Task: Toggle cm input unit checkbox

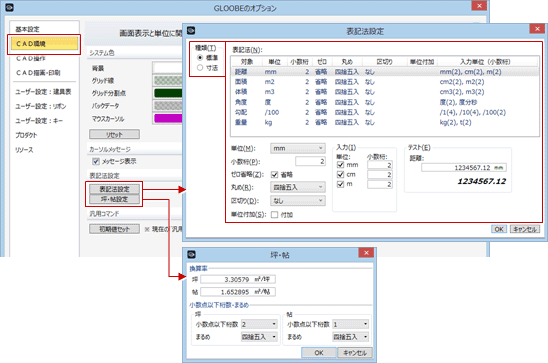Action: coord(340,174)
